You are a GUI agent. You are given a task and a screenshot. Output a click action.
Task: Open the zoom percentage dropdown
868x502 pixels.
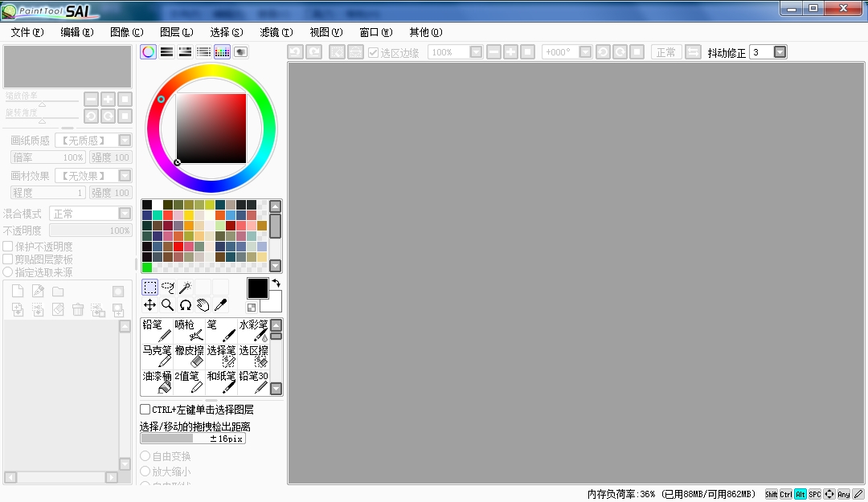point(477,51)
